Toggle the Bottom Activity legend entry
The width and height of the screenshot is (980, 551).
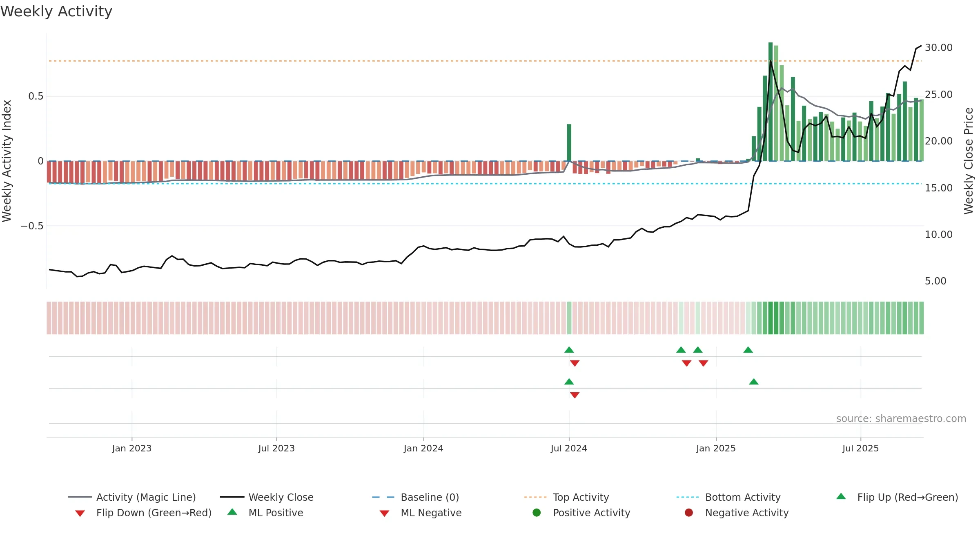(x=728, y=497)
